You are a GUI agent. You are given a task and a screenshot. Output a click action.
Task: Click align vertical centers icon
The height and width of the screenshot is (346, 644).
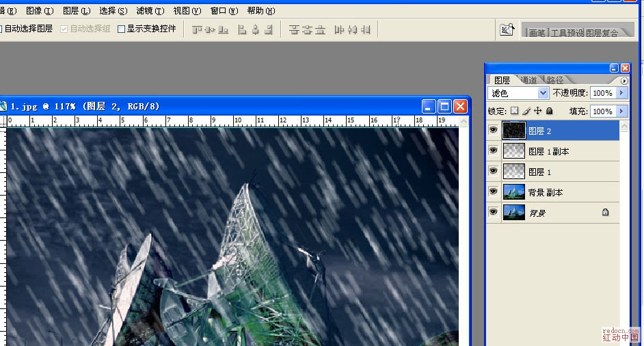211,29
